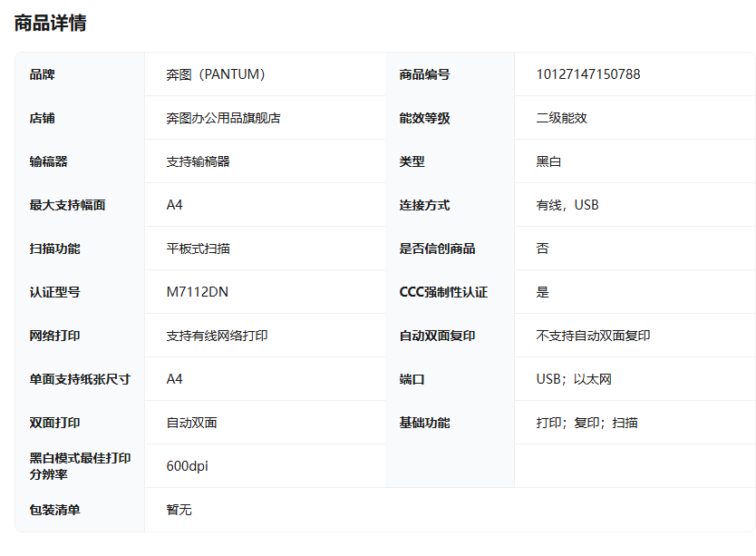This screenshot has width=756, height=556.
Task: Click the 单面支持纸张尺寸 label
Action: [80, 379]
